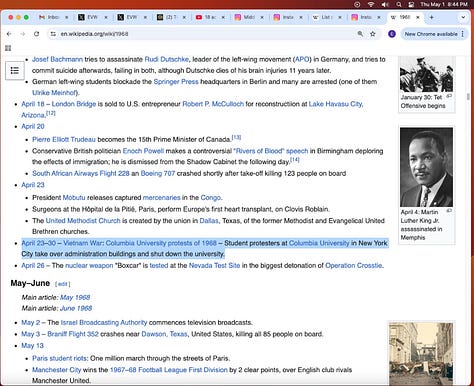Enlarge the Martin Luther King image via icon
The image size is (474, 386).
449,211
